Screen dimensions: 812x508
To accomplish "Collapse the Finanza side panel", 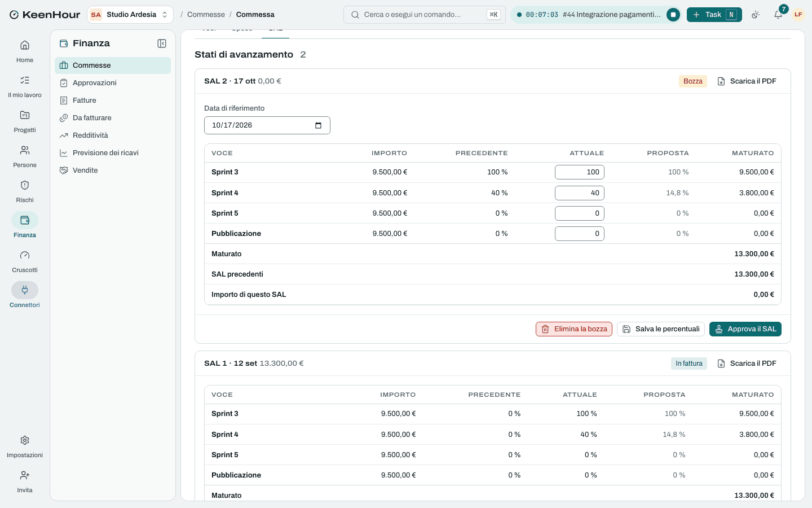I will (162, 43).
